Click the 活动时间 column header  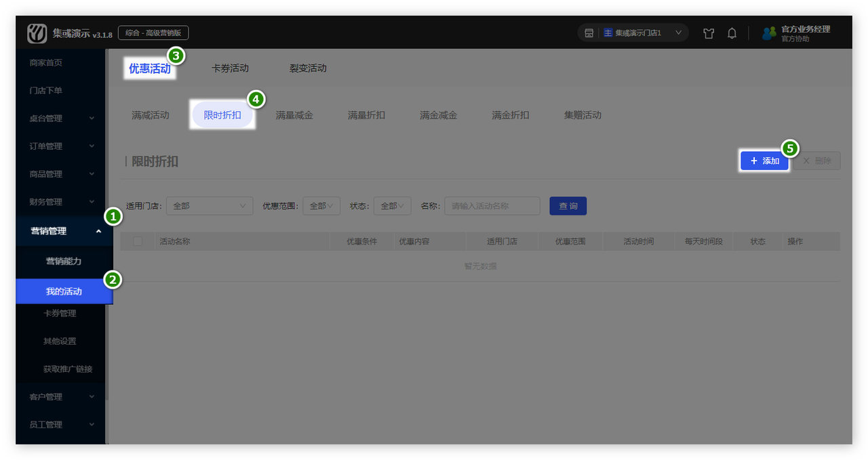pos(638,241)
